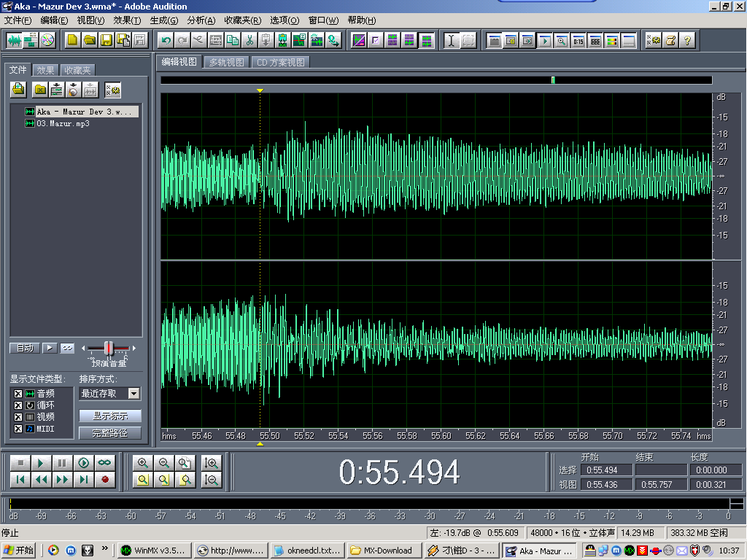This screenshot has height=560, width=747.
Task: Uncheck the MIDI file type checkbox
Action: click(18, 429)
